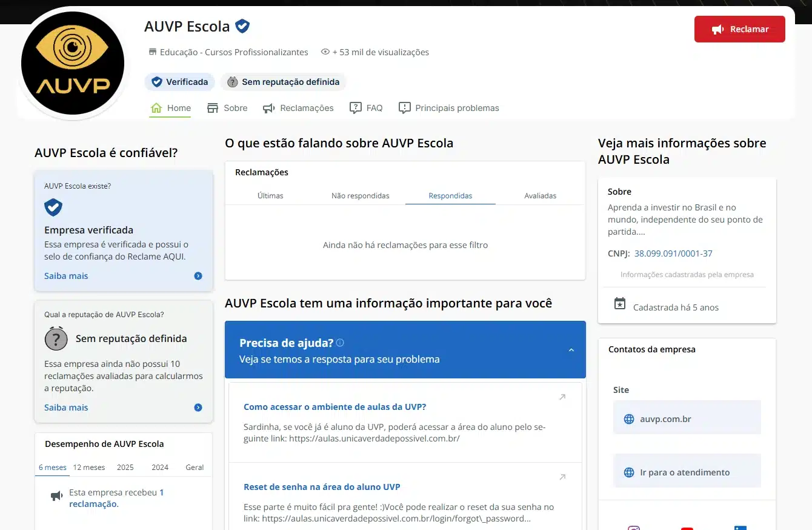Click globe icon beside auvp.com.br
The image size is (812, 530).
point(629,419)
